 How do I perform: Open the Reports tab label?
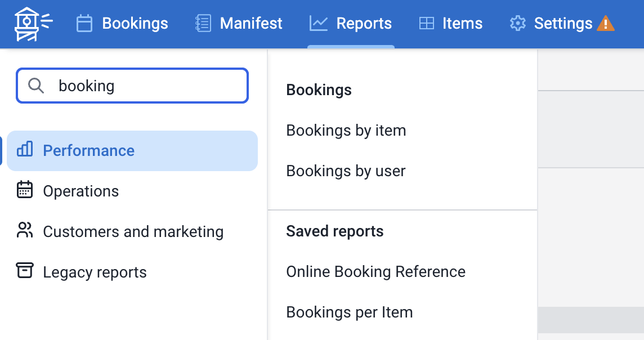[x=364, y=24]
